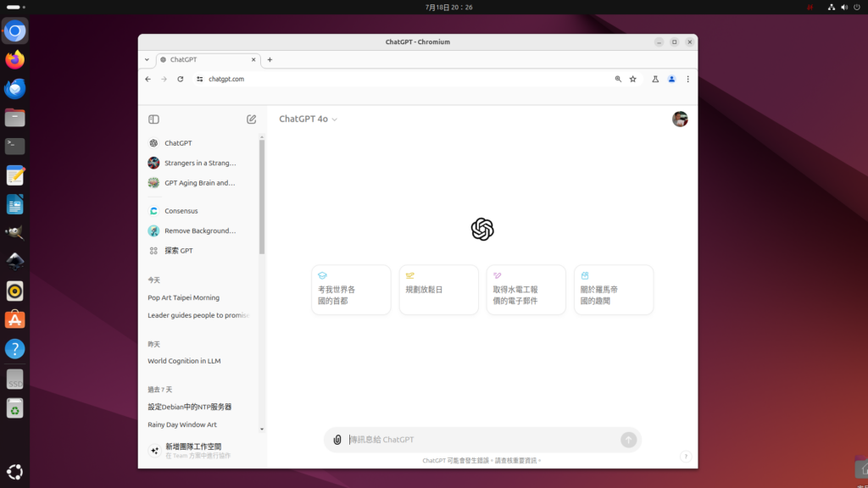
Task: Open the Chromium three-dot menu
Action: (x=688, y=79)
